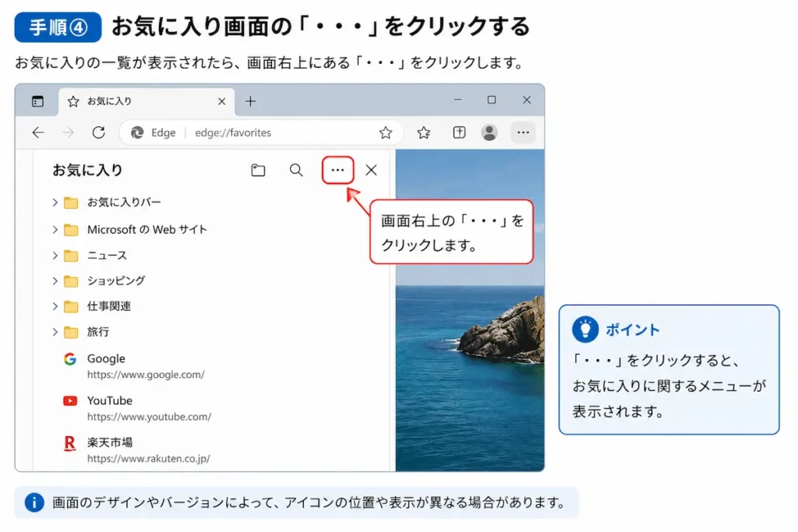Expand the 仕事関連 folder chevron
The width and height of the screenshot is (798, 532).
coord(55,306)
